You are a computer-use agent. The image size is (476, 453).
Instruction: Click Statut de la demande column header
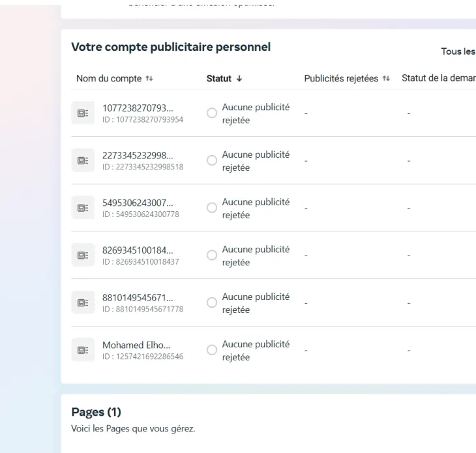point(438,78)
